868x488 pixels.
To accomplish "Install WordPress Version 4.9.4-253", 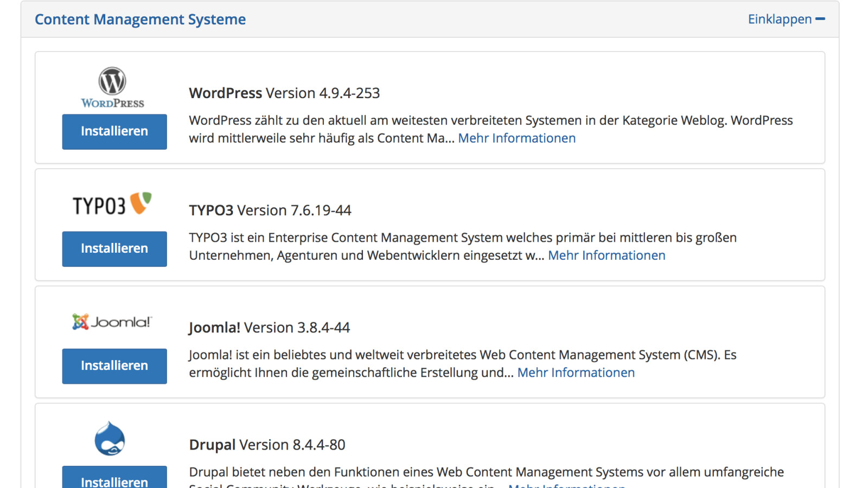I will click(114, 131).
